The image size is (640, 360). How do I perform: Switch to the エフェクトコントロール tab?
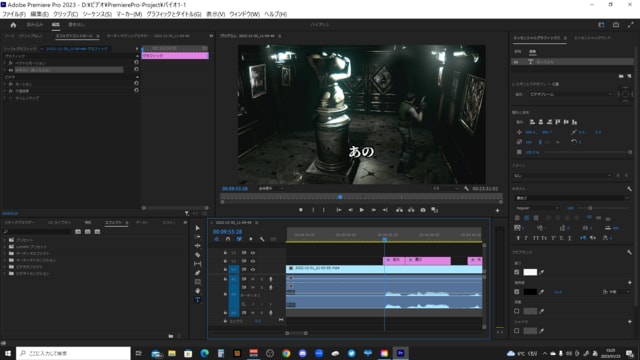click(x=74, y=36)
